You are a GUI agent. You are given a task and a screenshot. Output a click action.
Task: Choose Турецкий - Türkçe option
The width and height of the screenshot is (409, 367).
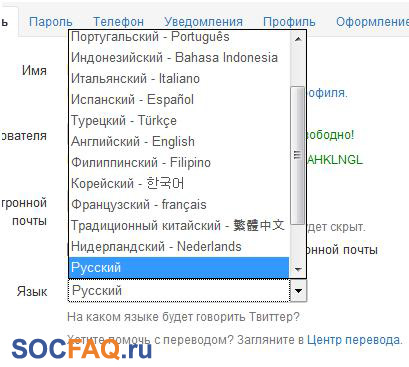point(179,120)
